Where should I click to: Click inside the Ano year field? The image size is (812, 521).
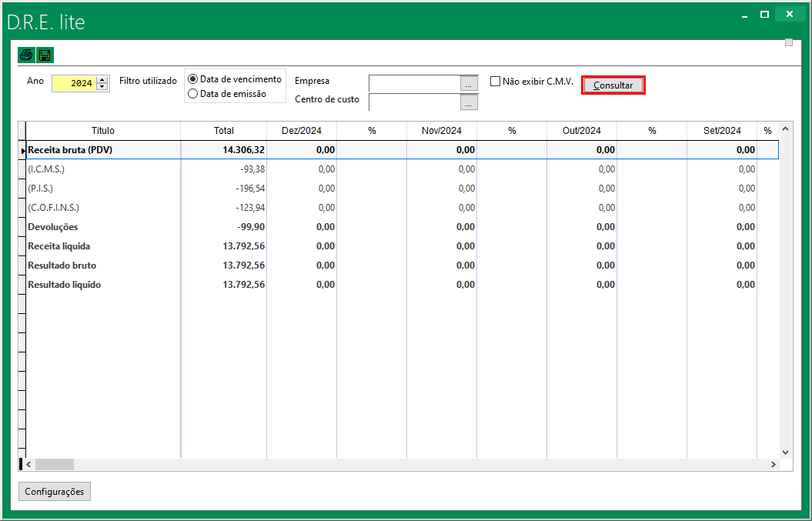coord(74,83)
